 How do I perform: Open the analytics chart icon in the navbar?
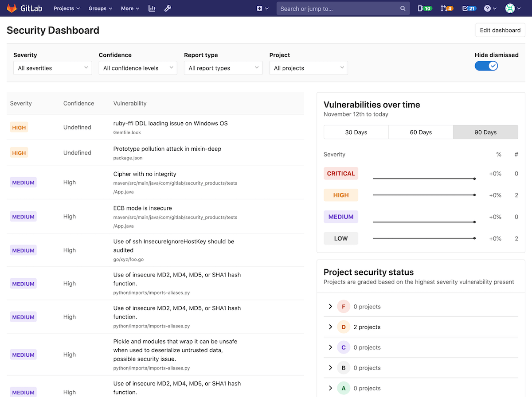pos(152,8)
